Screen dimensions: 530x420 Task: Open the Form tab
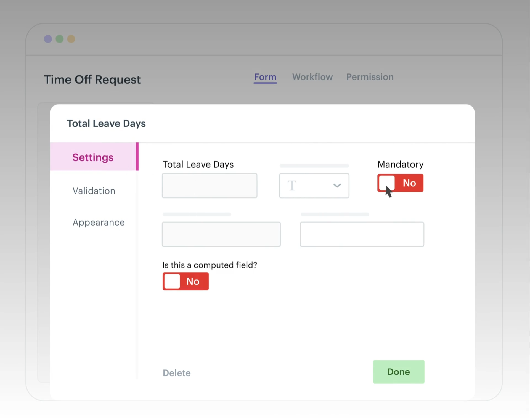(265, 77)
